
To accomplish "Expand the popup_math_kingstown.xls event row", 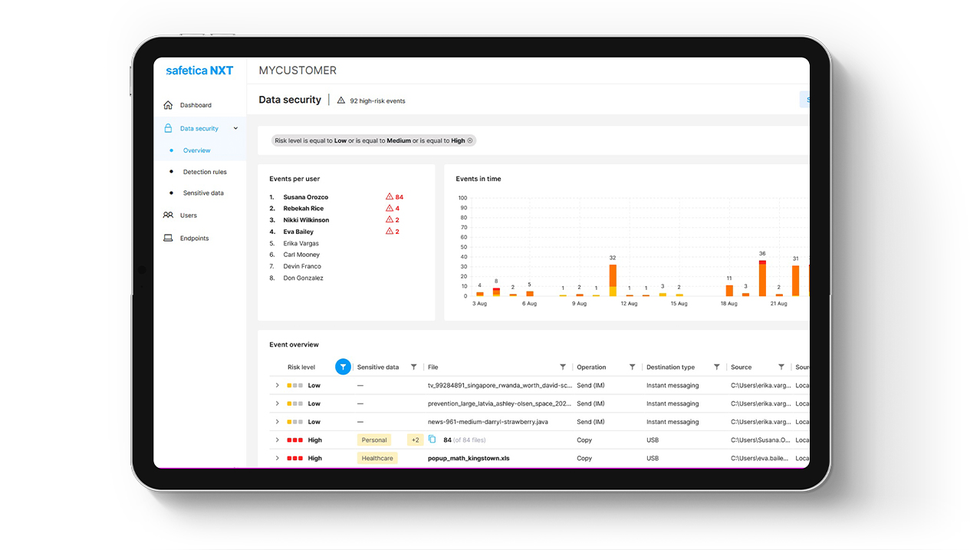I will point(277,458).
